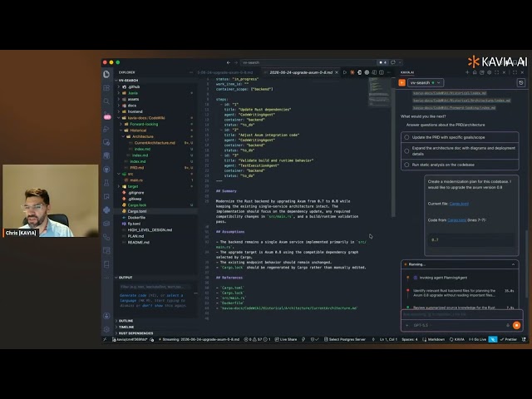The image size is (532, 399).
Task: Open the Search icon in activity bar
Action: (106, 101)
